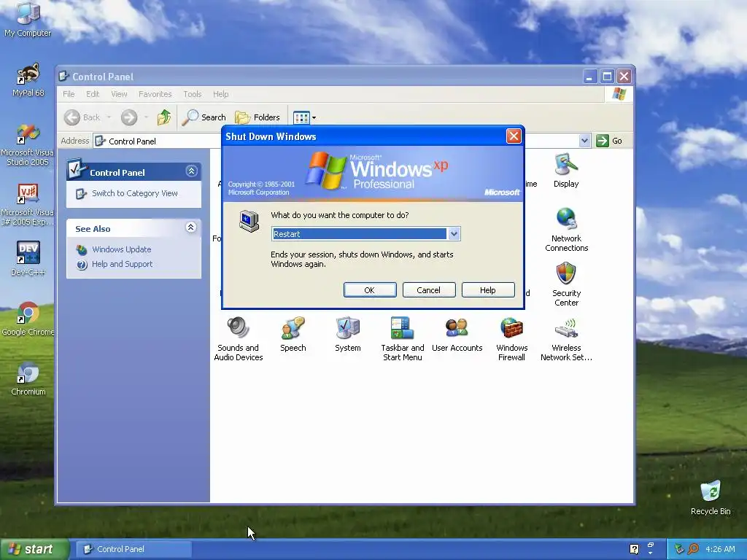Click the taskbar clock showing 4:26 AM
This screenshot has width=747, height=560.
coord(720,549)
